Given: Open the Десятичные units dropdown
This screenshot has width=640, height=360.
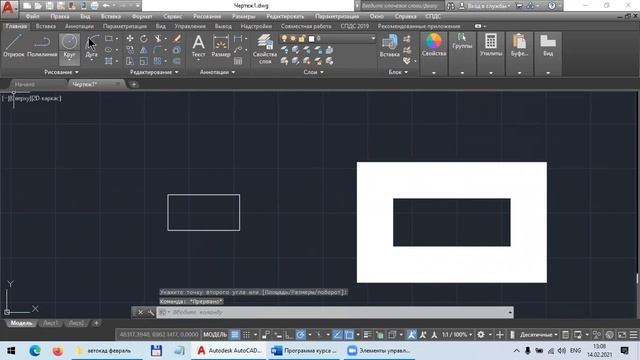Looking at the screenshot, I should point(539,335).
